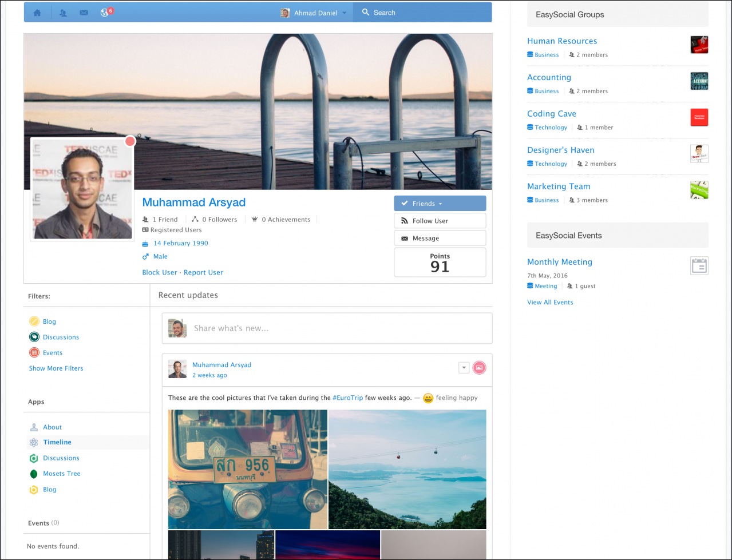
Task: Open the post options dropdown arrow
Action: pyautogui.click(x=464, y=368)
